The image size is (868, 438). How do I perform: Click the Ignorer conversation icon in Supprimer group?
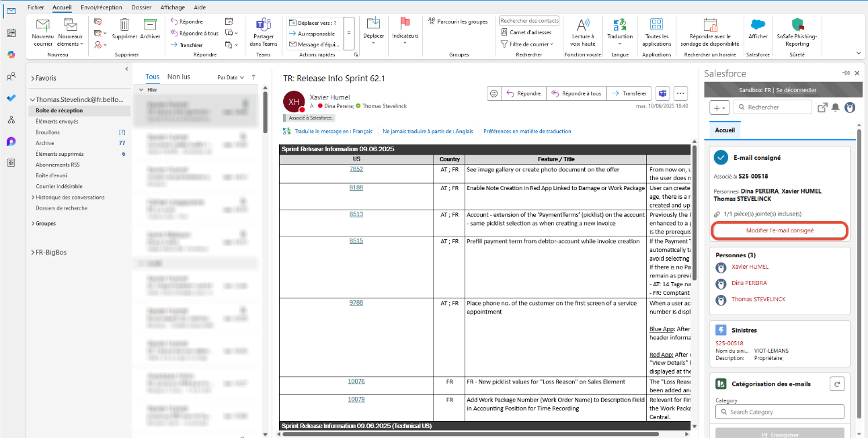pyautogui.click(x=98, y=21)
